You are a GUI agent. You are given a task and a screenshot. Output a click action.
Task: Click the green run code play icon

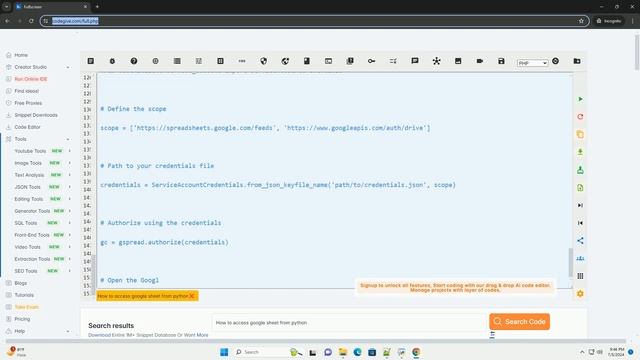580,99
